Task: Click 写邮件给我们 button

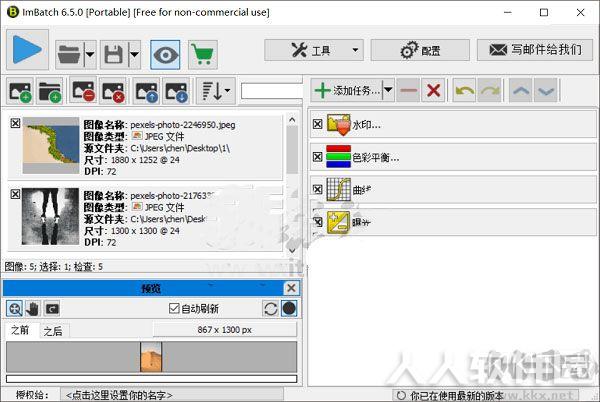Action: 535,50
